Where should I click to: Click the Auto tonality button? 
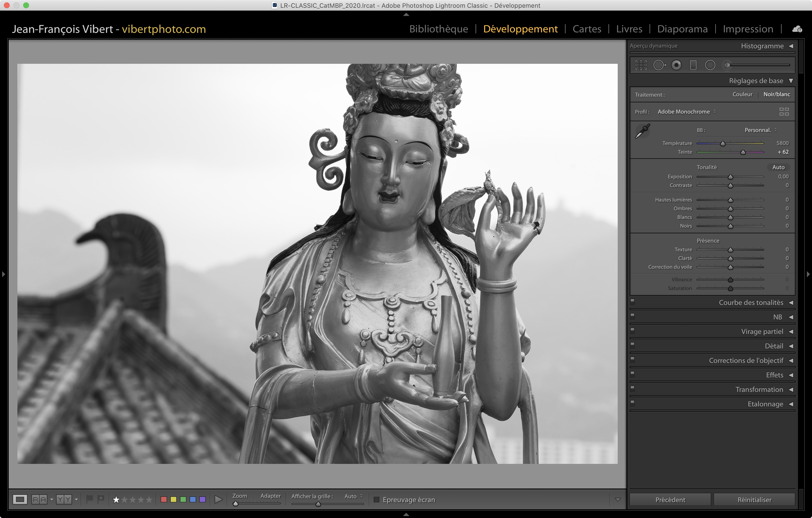778,167
